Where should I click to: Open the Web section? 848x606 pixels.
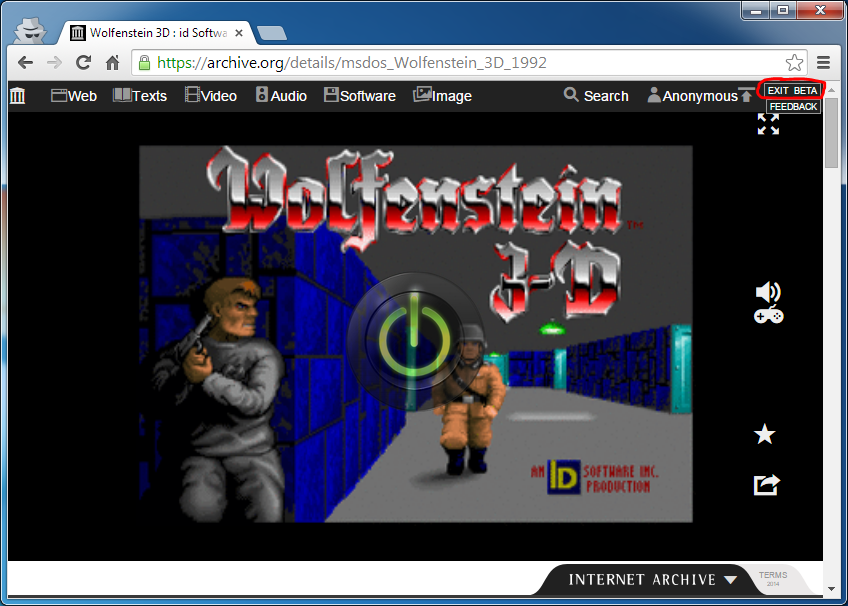pyautogui.click(x=74, y=96)
